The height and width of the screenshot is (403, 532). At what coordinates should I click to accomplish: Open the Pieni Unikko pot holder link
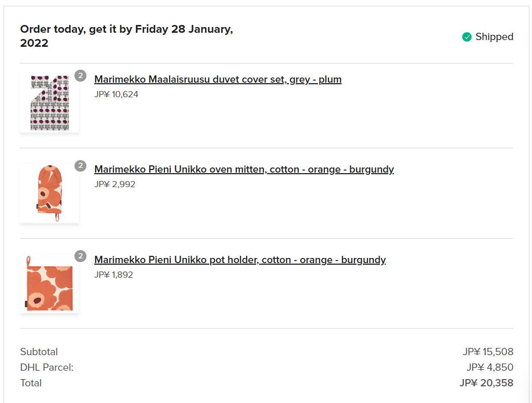239,260
